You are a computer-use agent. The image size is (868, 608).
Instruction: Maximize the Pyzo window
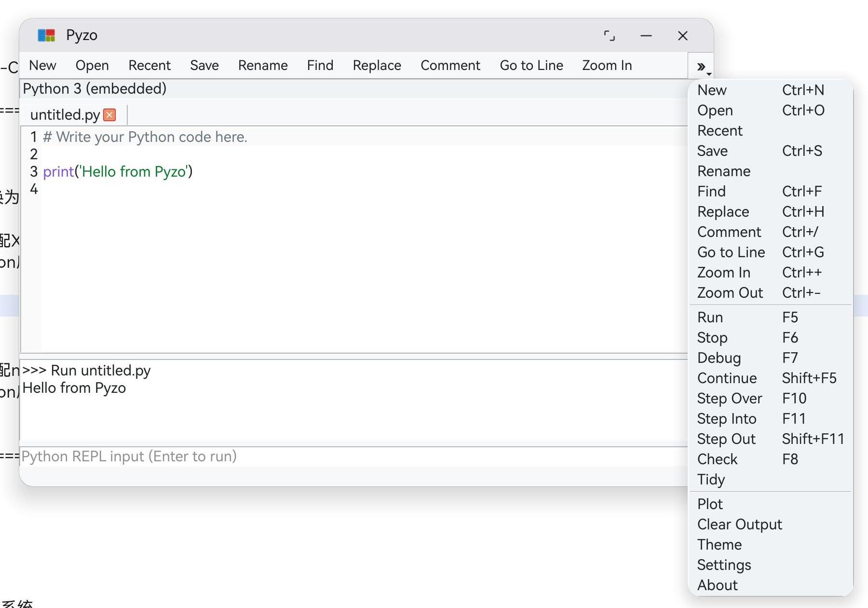click(x=610, y=36)
